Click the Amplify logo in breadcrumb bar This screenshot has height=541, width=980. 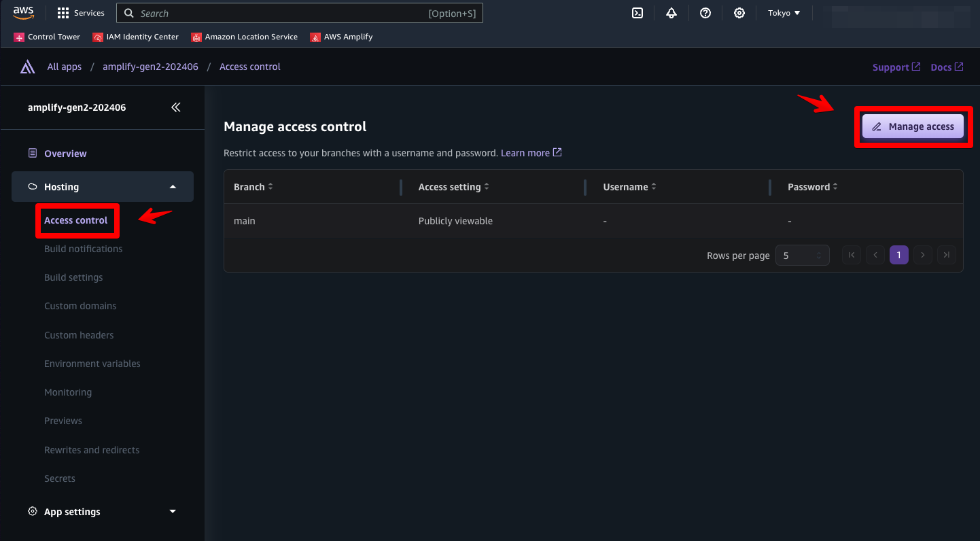(x=27, y=67)
